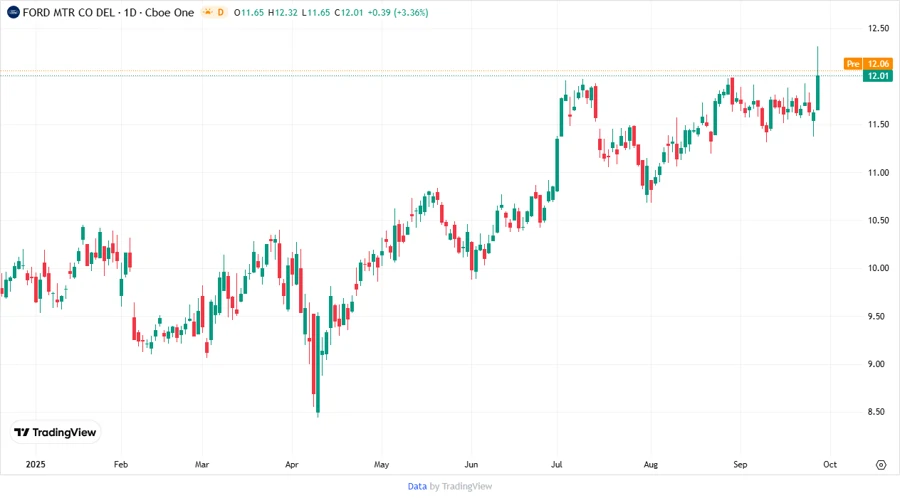
Task: Click the orange D data-delay badge
Action: point(220,12)
